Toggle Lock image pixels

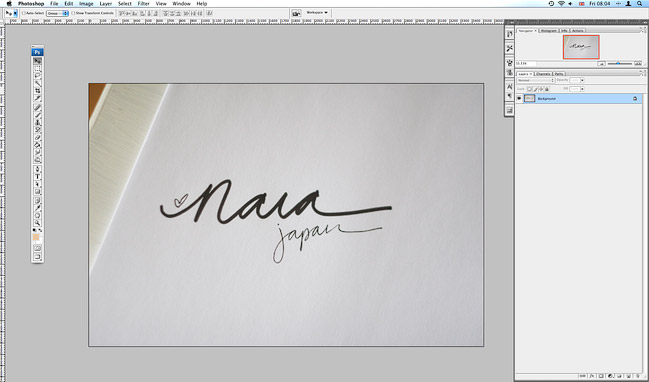point(536,89)
